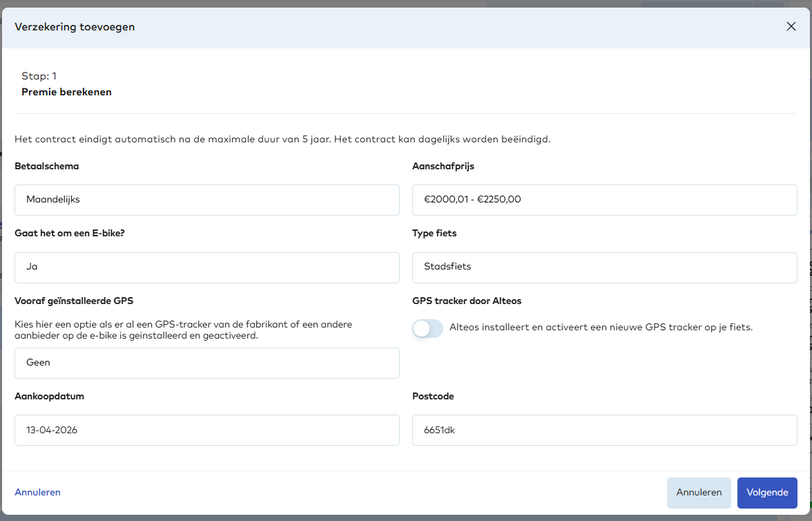Click the Gaat het om een E-bike label

[x=69, y=234]
